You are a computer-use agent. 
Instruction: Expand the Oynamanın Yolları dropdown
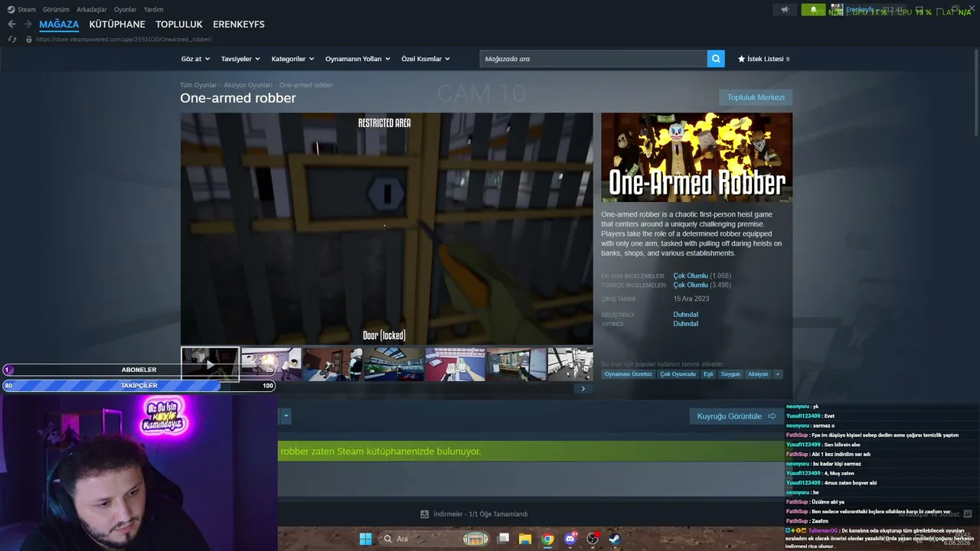[358, 59]
